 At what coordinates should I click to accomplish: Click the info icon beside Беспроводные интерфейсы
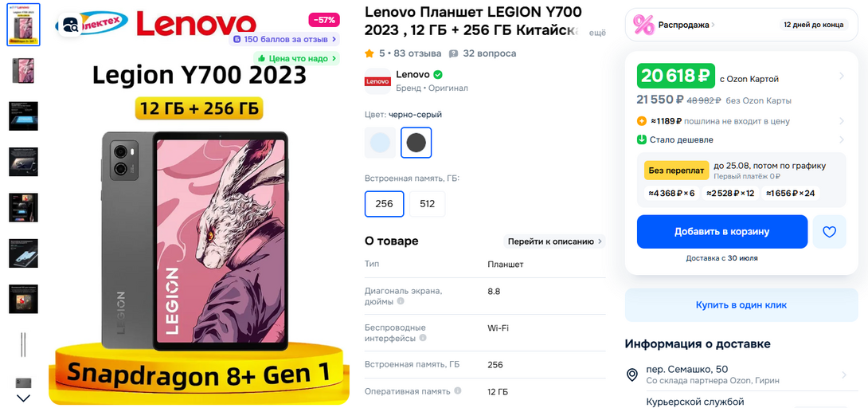[422, 338]
